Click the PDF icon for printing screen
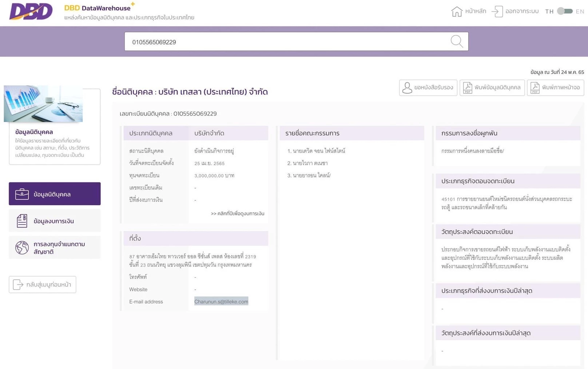This screenshot has width=588, height=369. [535, 88]
